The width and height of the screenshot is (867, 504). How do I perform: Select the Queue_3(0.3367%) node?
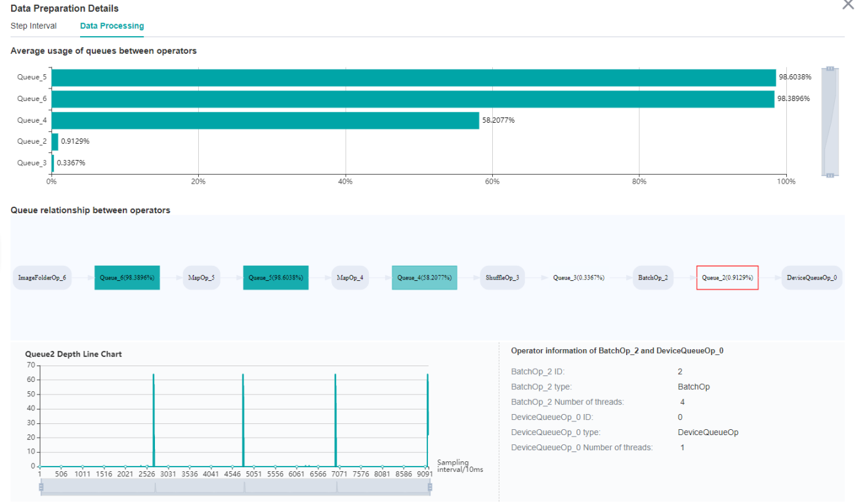(578, 278)
